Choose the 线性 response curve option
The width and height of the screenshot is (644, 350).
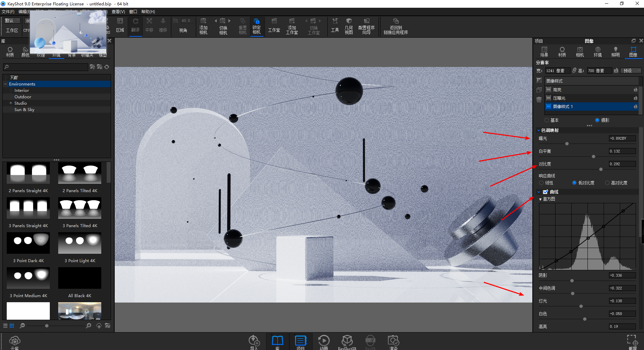pos(541,183)
